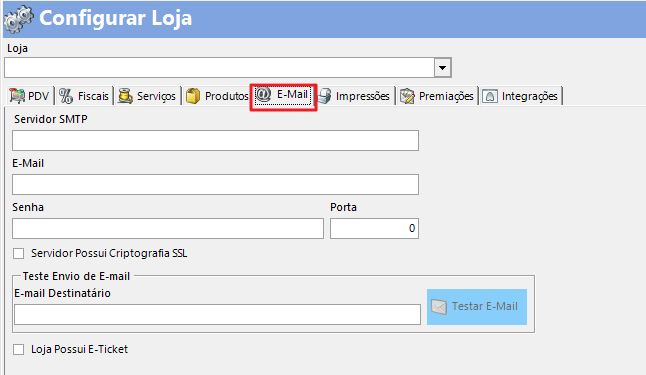Viewport: 646px width, 375px height.
Task: Expand the Loja dropdown arrow
Action: [442, 68]
